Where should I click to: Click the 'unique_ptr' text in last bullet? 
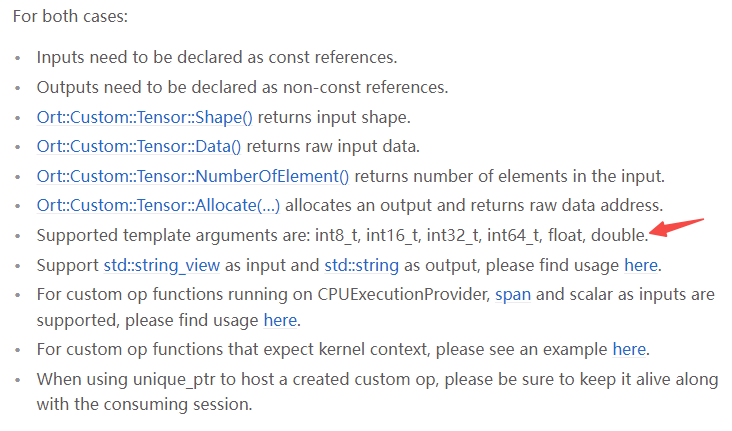[x=174, y=380]
